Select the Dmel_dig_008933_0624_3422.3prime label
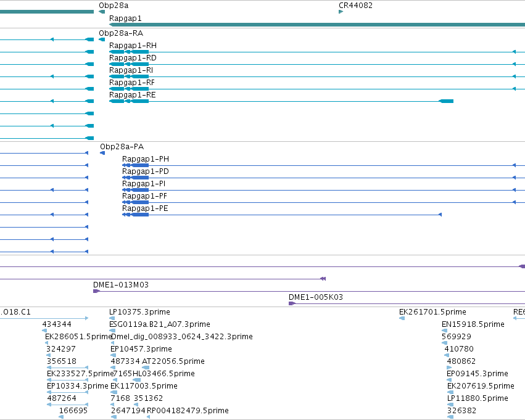Screen dimensions: 525x420 (x=182, y=337)
